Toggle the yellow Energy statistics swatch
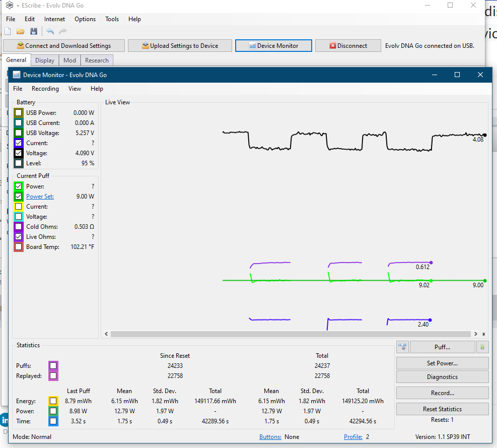Image resolution: width=497 pixels, height=448 pixels. point(53,401)
